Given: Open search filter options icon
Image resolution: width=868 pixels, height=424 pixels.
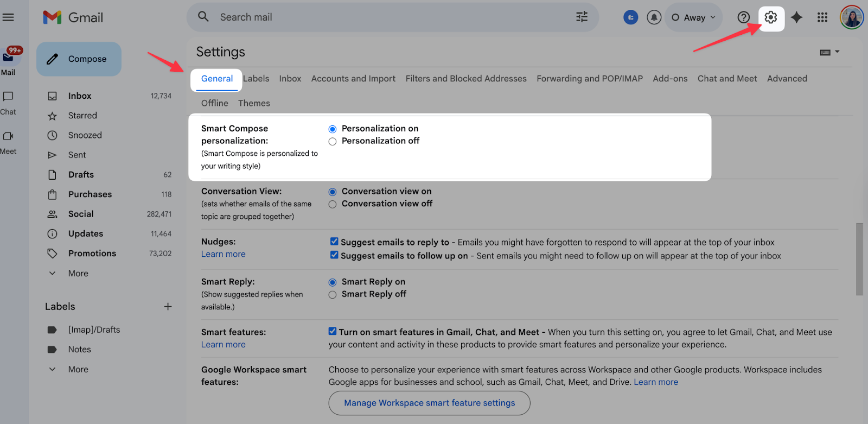Looking at the screenshot, I should pos(582,17).
